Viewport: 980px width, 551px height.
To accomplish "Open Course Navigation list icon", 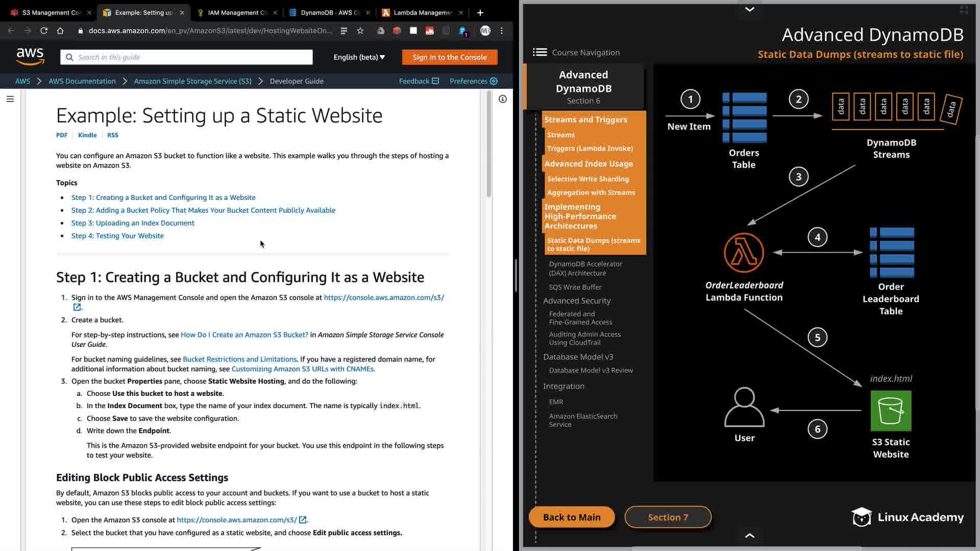I will [x=540, y=52].
